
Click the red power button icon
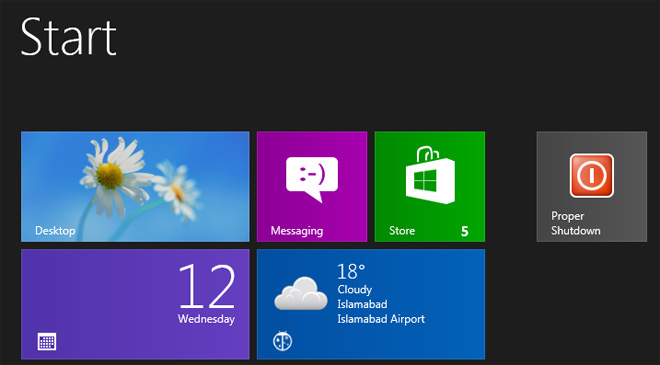point(591,176)
